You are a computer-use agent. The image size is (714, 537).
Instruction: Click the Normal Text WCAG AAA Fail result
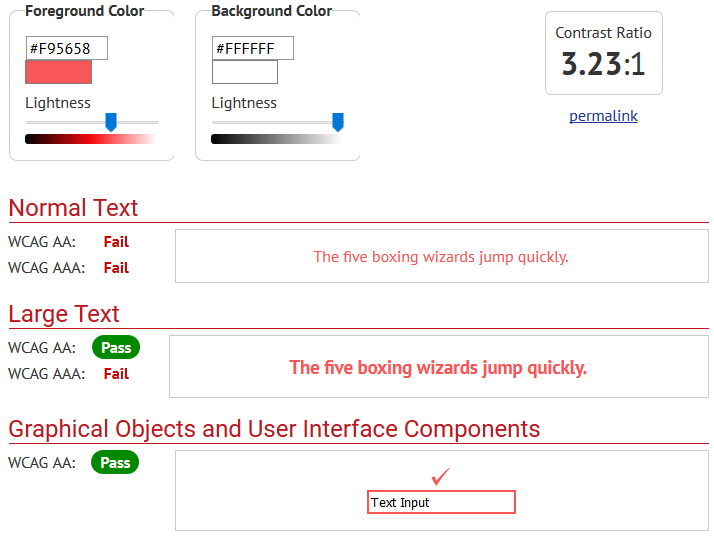[116, 268]
